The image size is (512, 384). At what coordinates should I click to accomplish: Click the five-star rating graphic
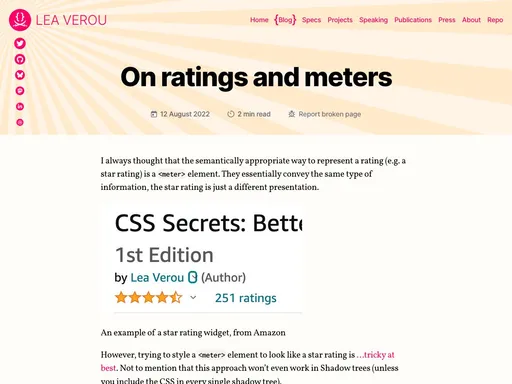tap(149, 297)
